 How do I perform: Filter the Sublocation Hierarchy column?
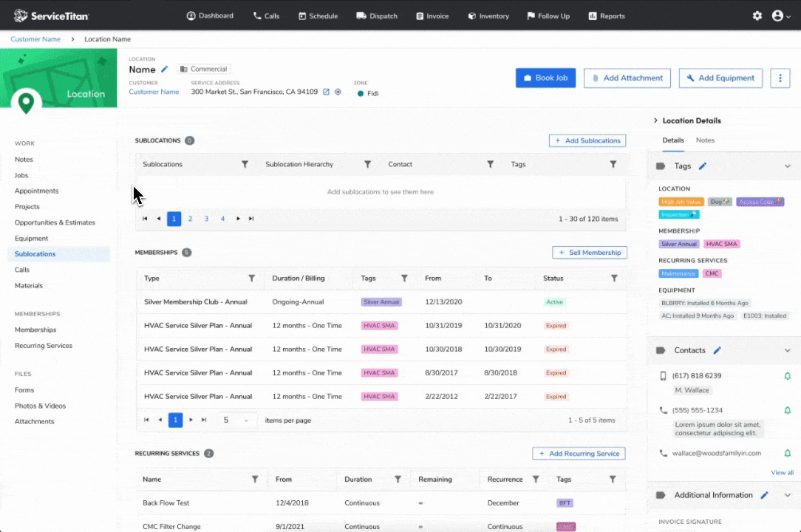367,164
